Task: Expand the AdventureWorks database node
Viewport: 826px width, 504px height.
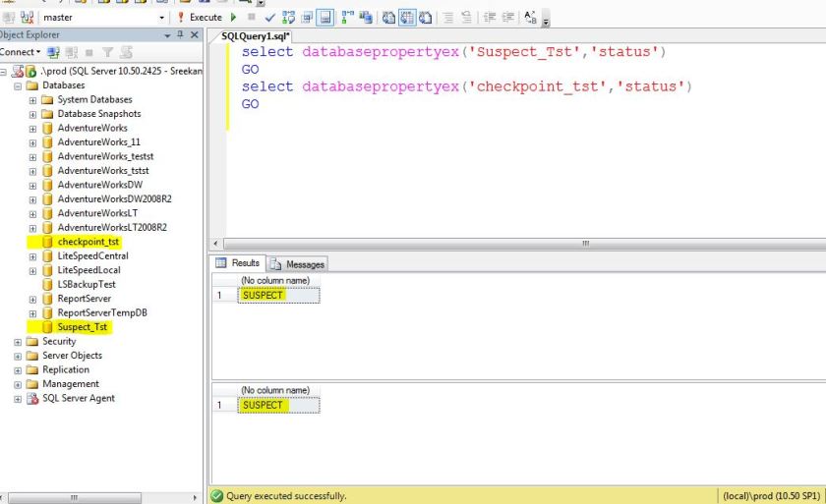Action: [x=32, y=128]
